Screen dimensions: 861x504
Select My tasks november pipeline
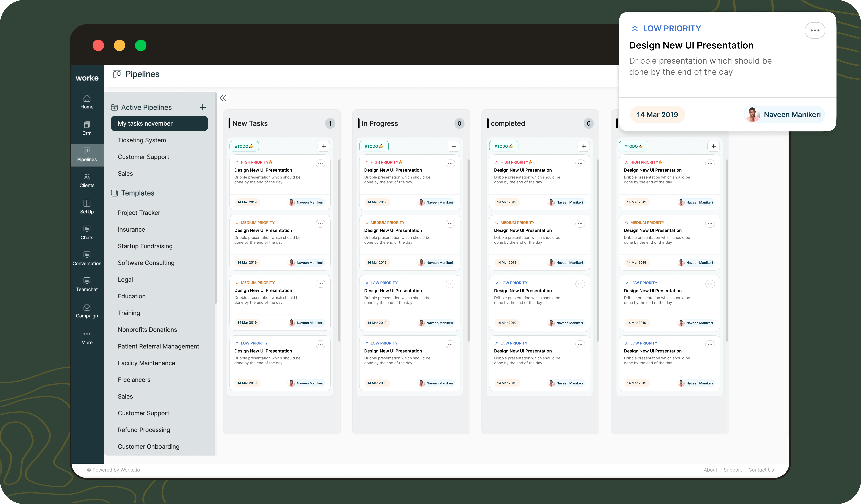tap(159, 123)
